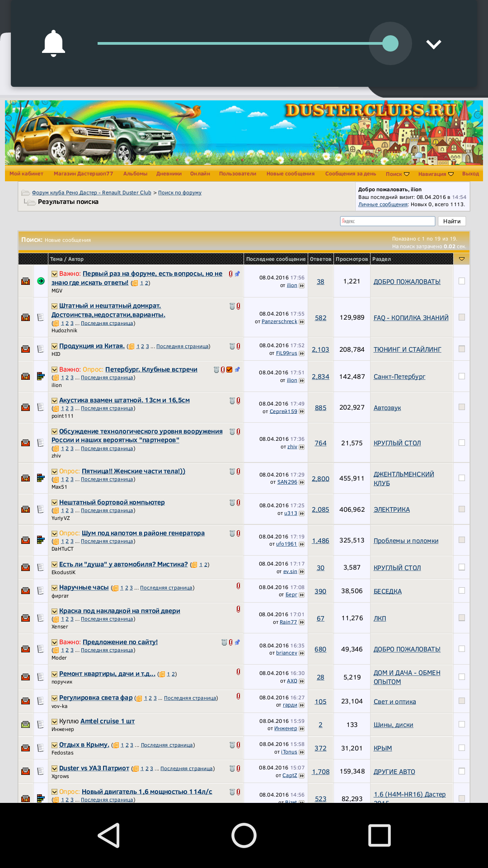Open first-new-post arrow for Наручные часы
The image size is (488, 868).
click(x=54, y=588)
